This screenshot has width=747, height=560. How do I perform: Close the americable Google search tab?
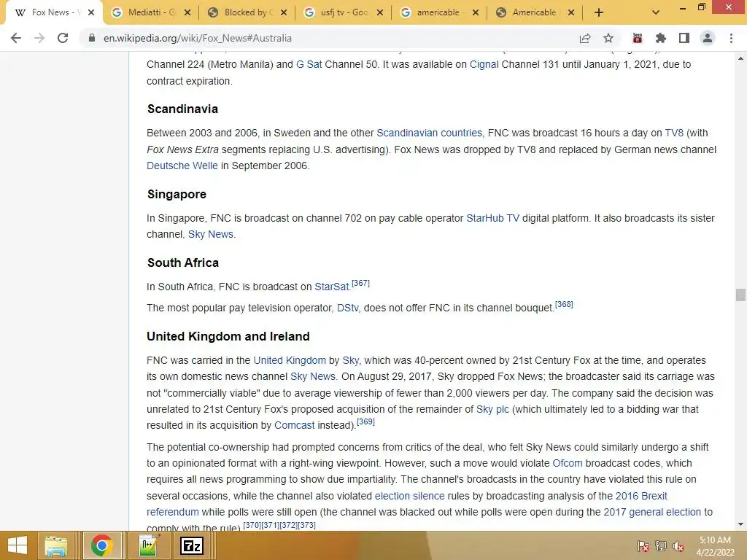pyautogui.click(x=476, y=13)
